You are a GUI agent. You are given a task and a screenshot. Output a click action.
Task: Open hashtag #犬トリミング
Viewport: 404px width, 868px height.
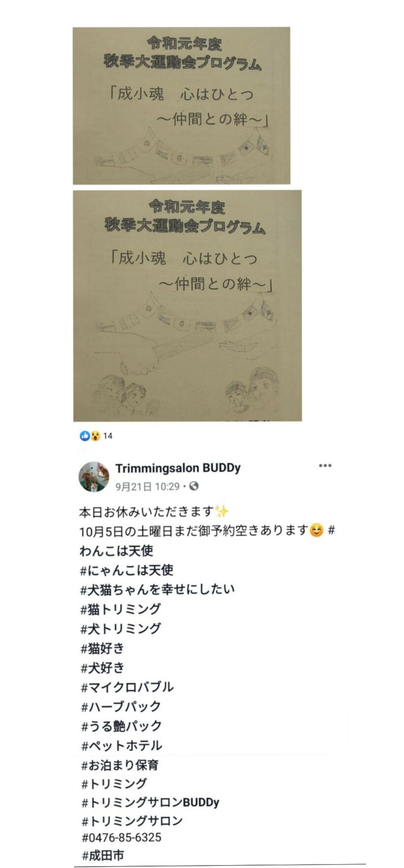tap(121, 629)
